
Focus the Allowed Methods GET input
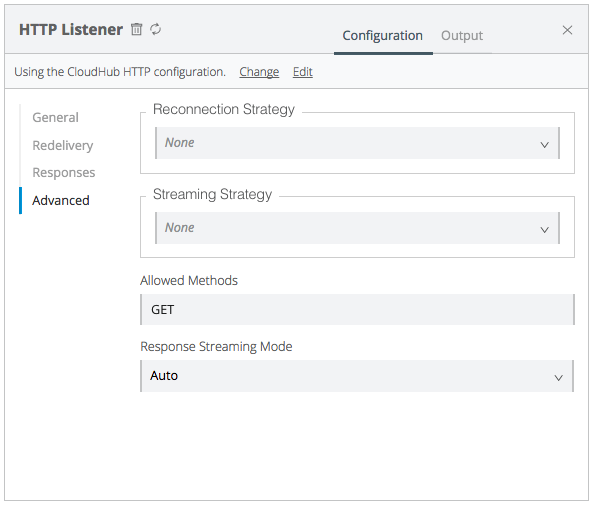tap(357, 309)
